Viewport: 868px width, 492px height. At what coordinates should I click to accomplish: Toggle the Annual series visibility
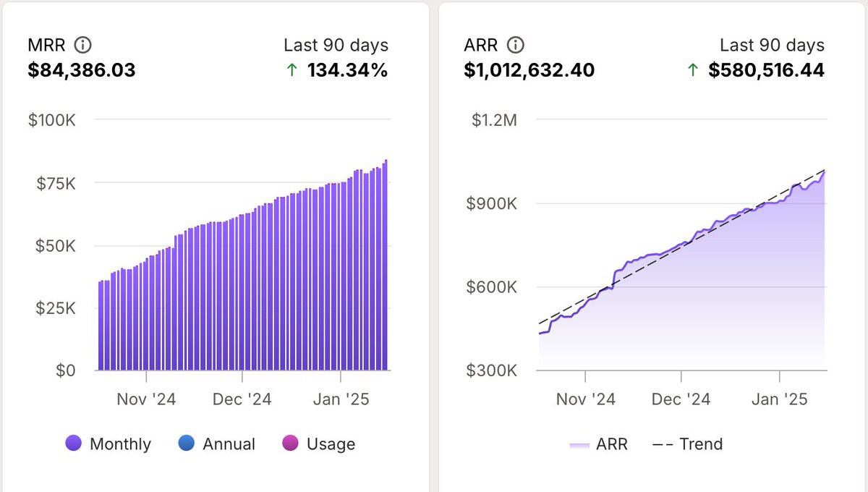(x=217, y=444)
